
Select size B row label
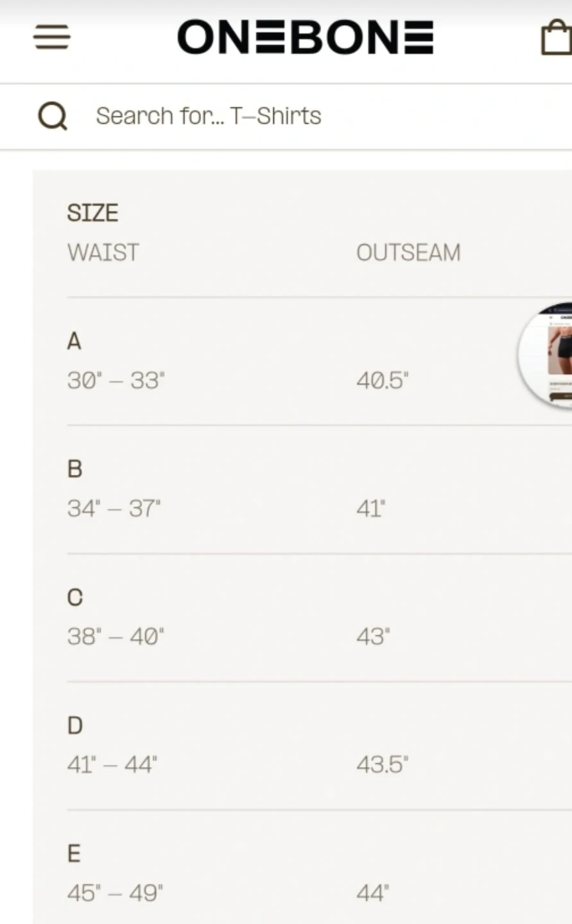tap(74, 469)
